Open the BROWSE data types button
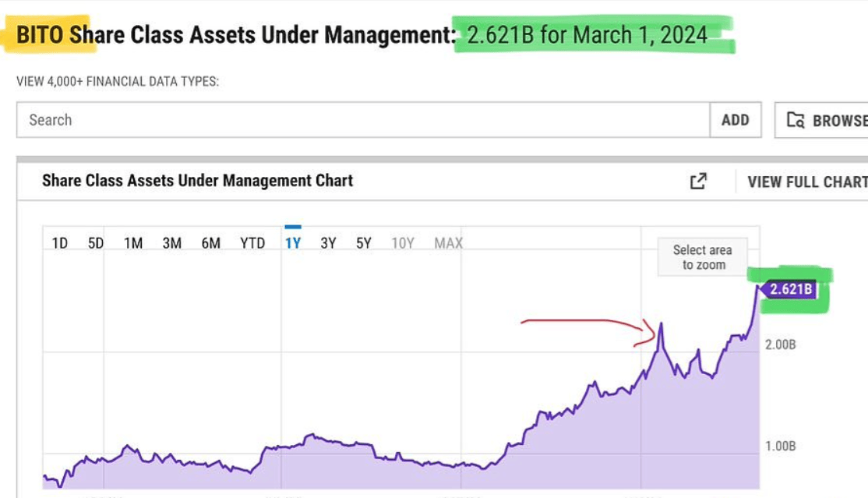Image resolution: width=868 pixels, height=498 pixels. [x=826, y=120]
